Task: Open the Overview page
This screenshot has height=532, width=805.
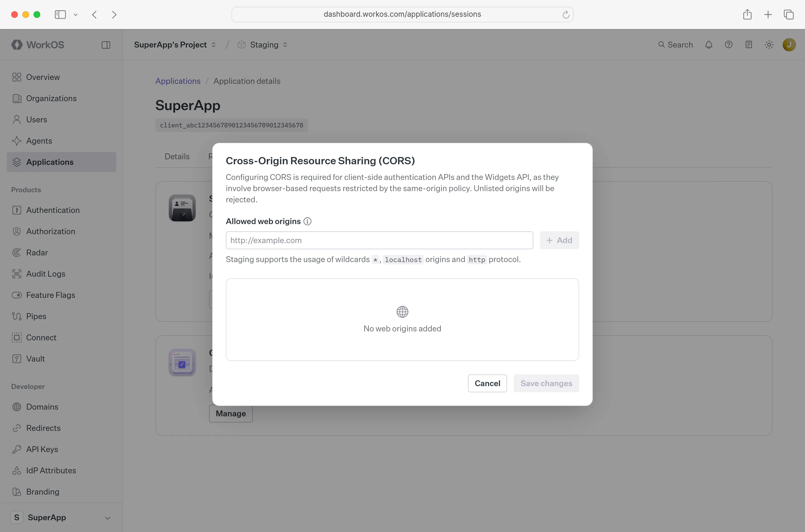Action: 61,77
